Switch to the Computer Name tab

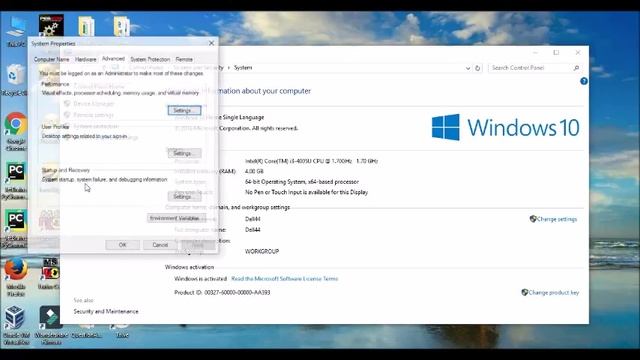51,60
